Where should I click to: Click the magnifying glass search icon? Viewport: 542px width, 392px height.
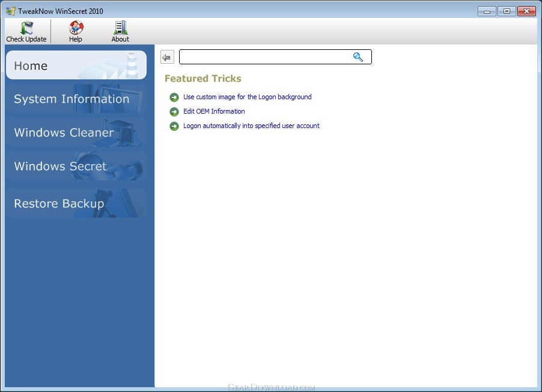coord(358,57)
